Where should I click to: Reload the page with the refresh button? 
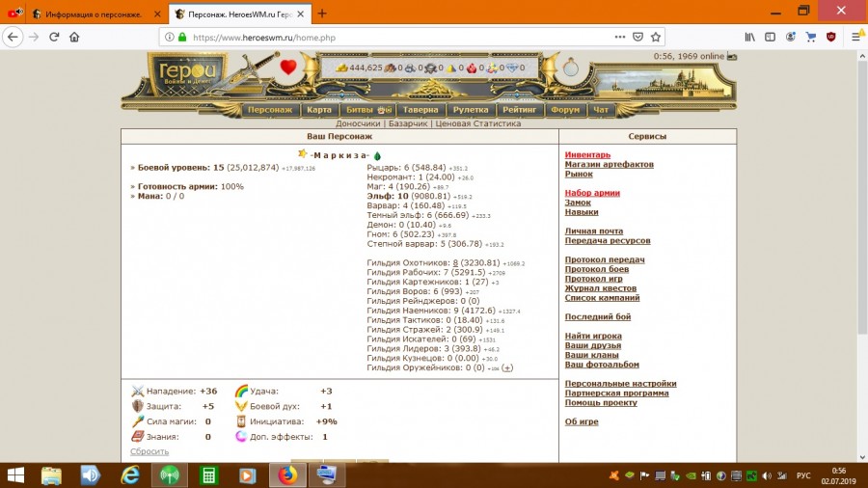pyautogui.click(x=54, y=37)
